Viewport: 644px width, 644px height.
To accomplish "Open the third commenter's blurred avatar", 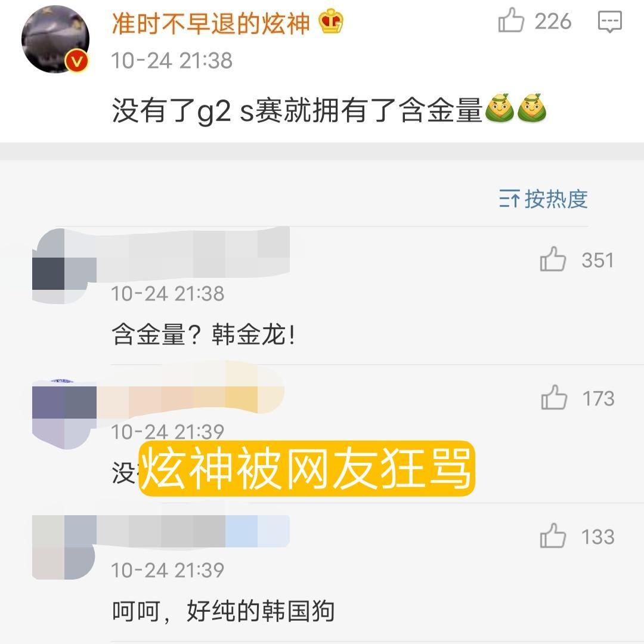I will coord(64,547).
